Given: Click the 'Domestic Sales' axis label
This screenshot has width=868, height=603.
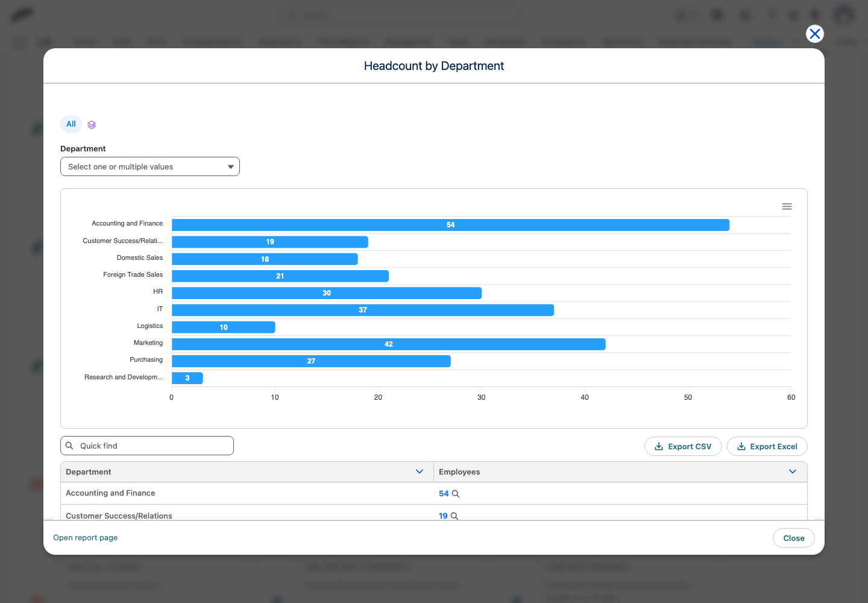Looking at the screenshot, I should [140, 257].
